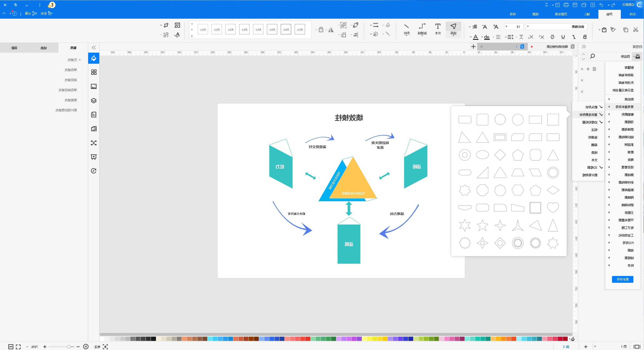Expand the 3D框图 category chevron
644x350 pixels.
(601, 167)
